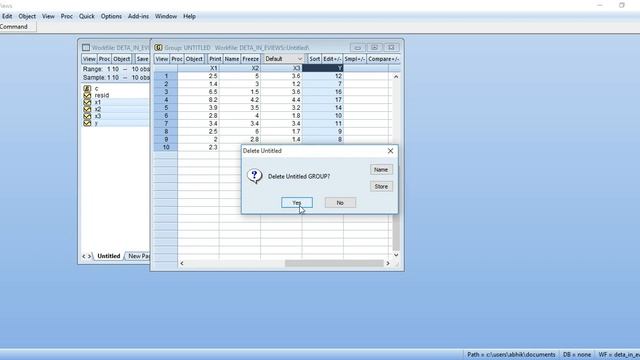640x360 pixels.
Task: Click DB = none in status bar
Action: point(577,355)
